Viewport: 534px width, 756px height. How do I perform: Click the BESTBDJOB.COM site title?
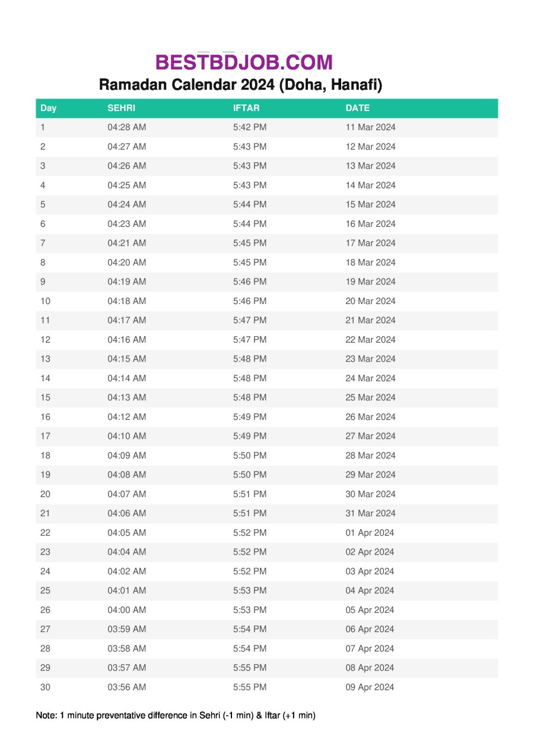click(244, 62)
